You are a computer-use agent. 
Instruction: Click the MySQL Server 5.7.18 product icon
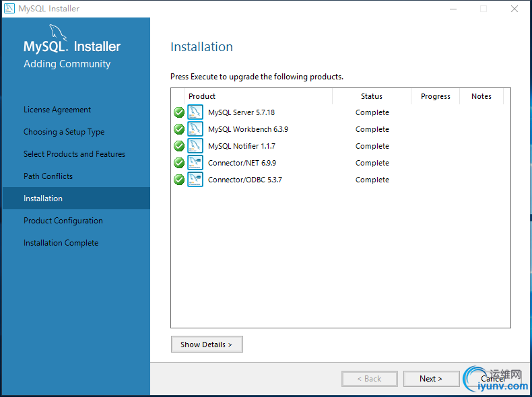[x=195, y=112]
